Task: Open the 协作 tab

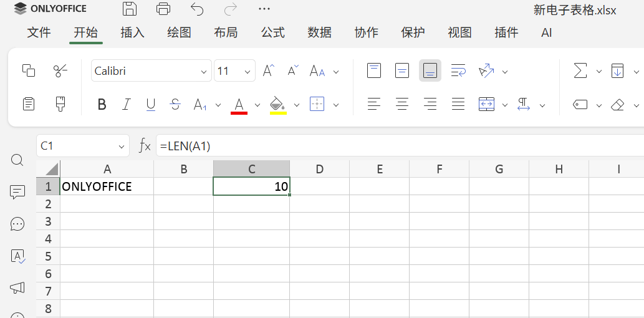Action: pyautogui.click(x=367, y=32)
